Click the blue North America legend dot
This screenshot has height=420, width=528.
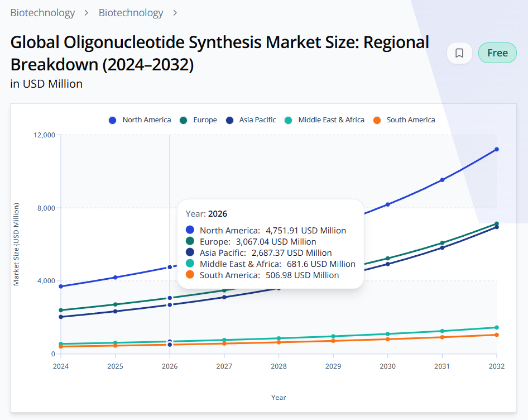pos(113,120)
